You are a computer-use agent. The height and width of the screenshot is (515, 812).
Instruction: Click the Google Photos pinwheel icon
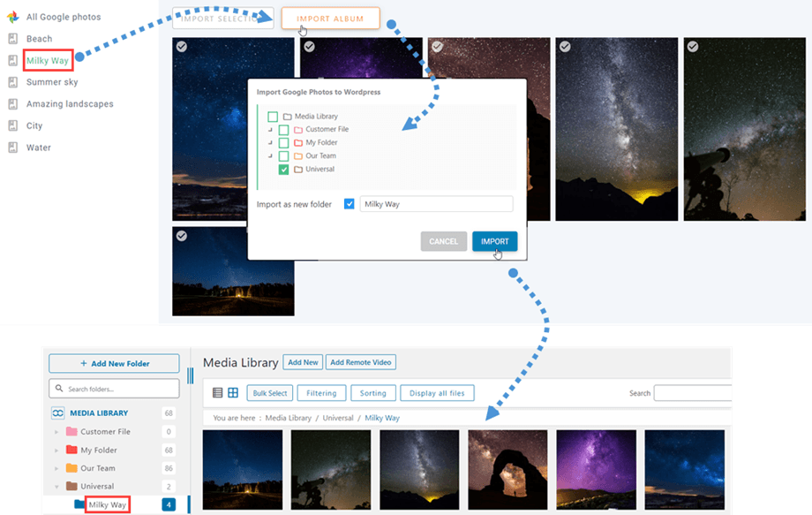point(13,17)
